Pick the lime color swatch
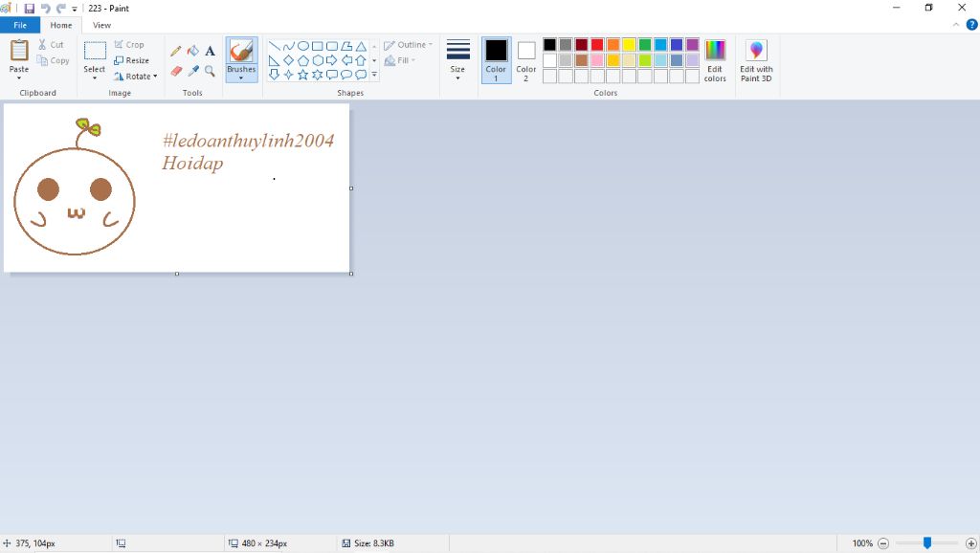Image resolution: width=980 pixels, height=553 pixels. pyautogui.click(x=645, y=60)
